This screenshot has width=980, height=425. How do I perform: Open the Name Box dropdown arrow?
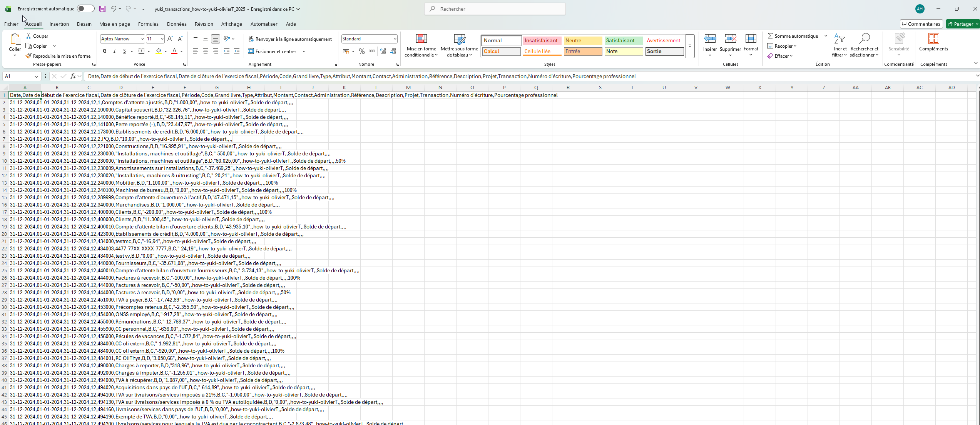36,76
